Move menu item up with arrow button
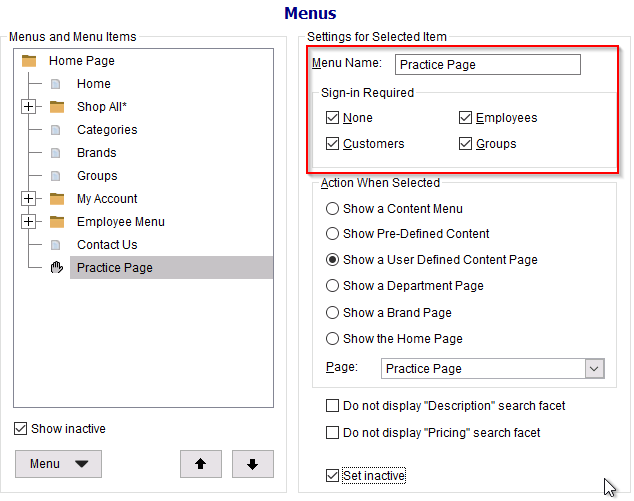 coord(201,464)
